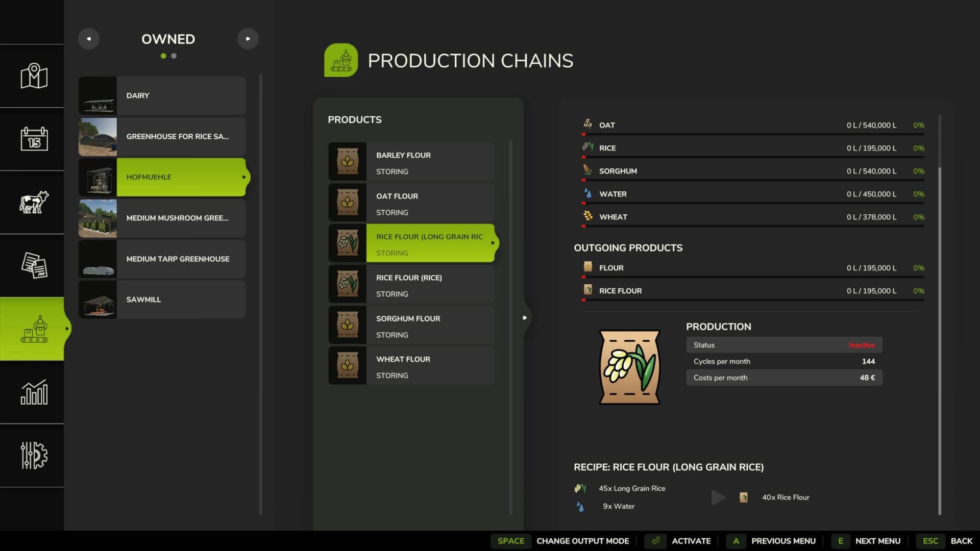Open the contracts documents icon
This screenshot has width=980, height=551.
34,265
